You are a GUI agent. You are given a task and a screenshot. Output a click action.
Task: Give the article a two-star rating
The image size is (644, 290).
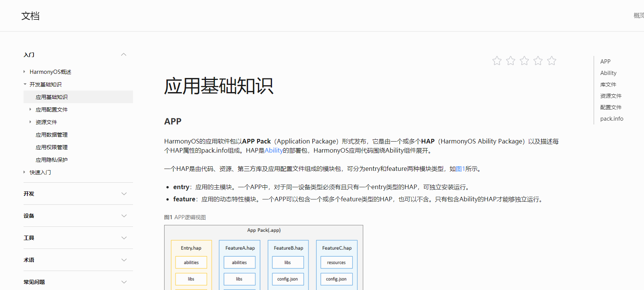[x=511, y=61]
